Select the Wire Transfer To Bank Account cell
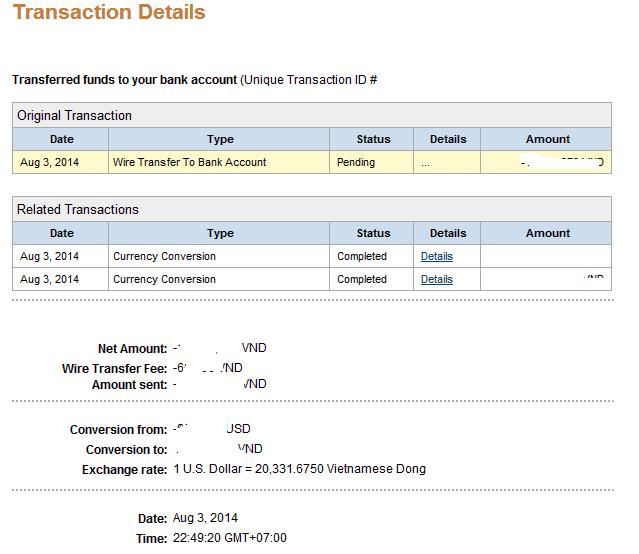This screenshot has width=639, height=554. click(x=189, y=162)
